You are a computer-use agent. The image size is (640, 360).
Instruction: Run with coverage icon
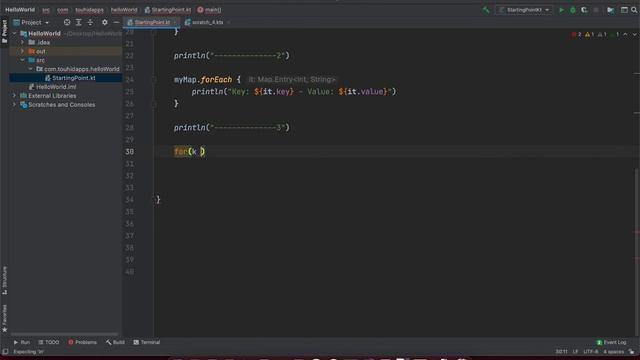(584, 10)
